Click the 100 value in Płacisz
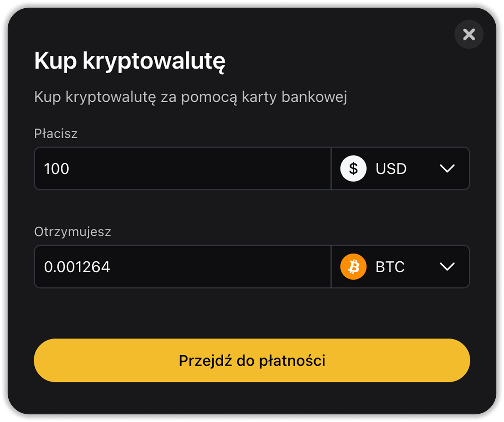504x422 pixels. tap(57, 169)
